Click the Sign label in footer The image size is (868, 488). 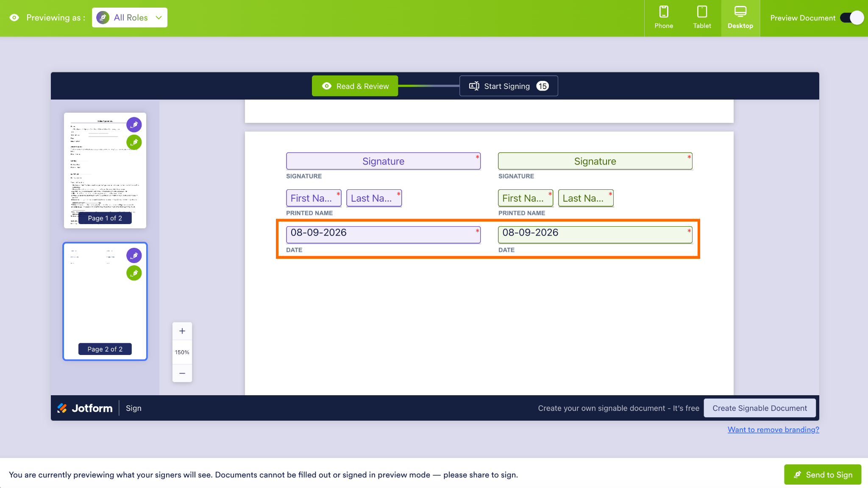(x=134, y=408)
